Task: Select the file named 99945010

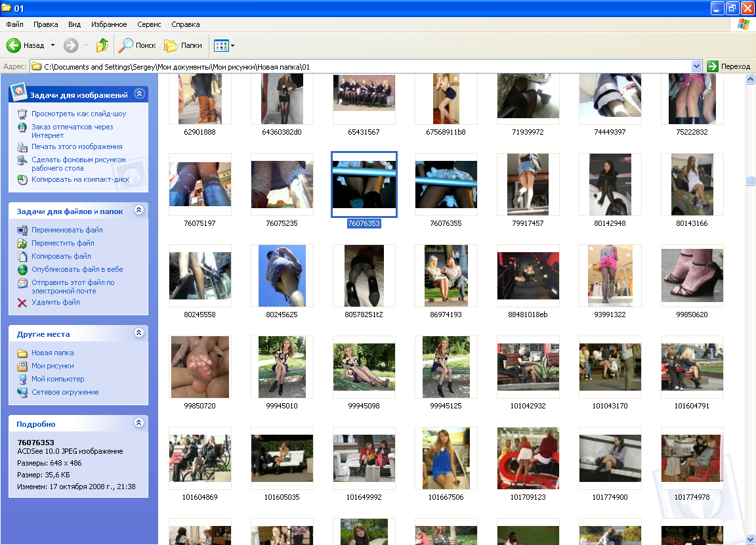Action: click(282, 372)
